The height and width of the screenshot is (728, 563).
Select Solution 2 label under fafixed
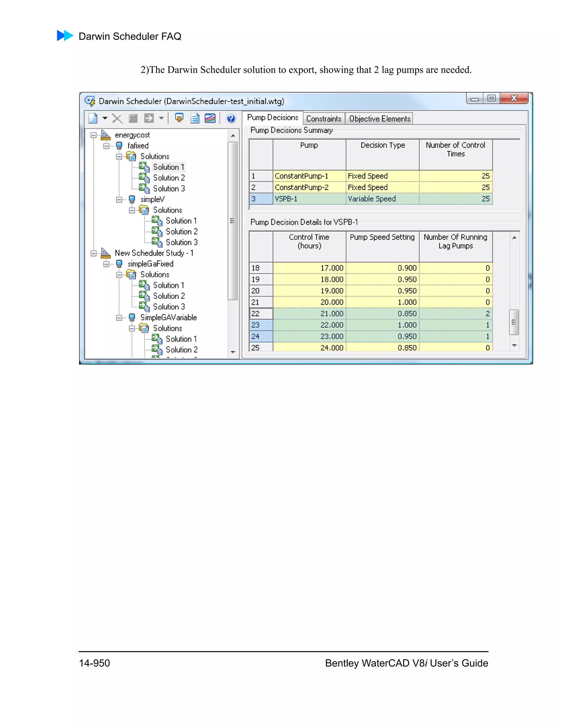(169, 178)
